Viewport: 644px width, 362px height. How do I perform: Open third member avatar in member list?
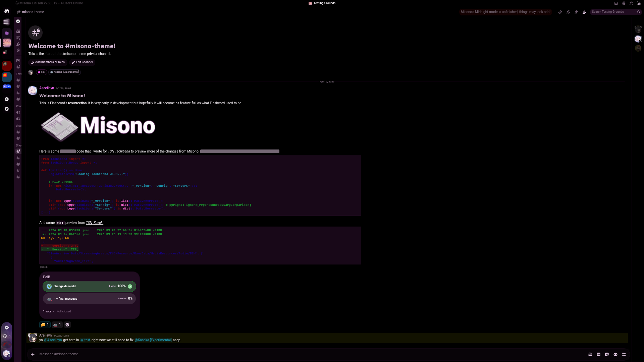(x=638, y=48)
